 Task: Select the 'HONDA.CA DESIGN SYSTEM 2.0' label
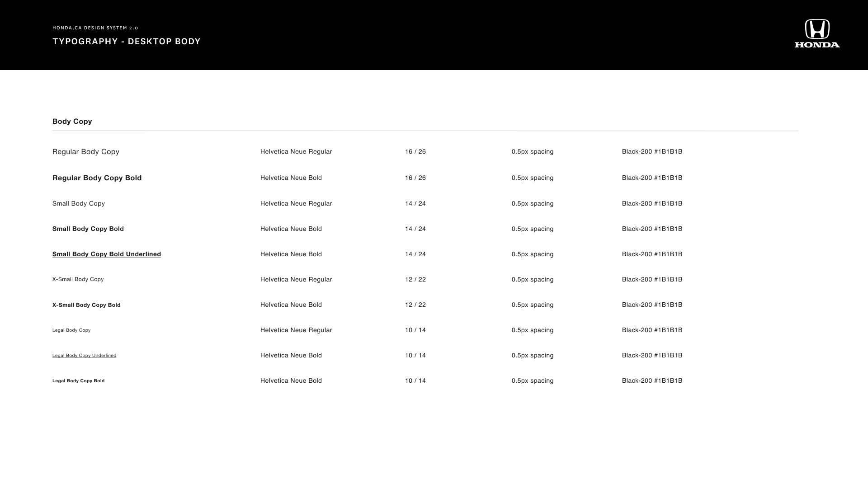point(95,28)
